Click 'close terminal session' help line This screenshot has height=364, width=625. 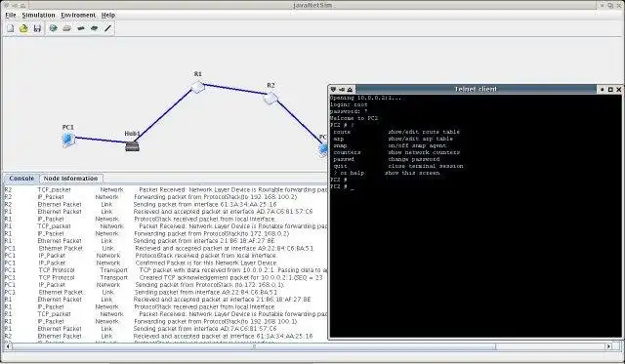tap(426, 166)
